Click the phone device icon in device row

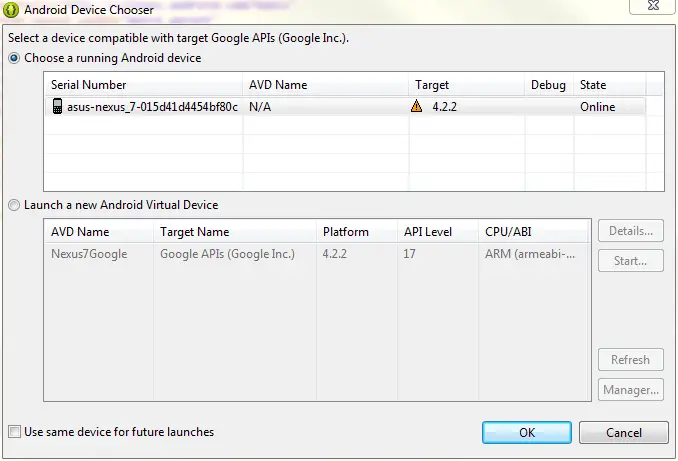coord(58,107)
